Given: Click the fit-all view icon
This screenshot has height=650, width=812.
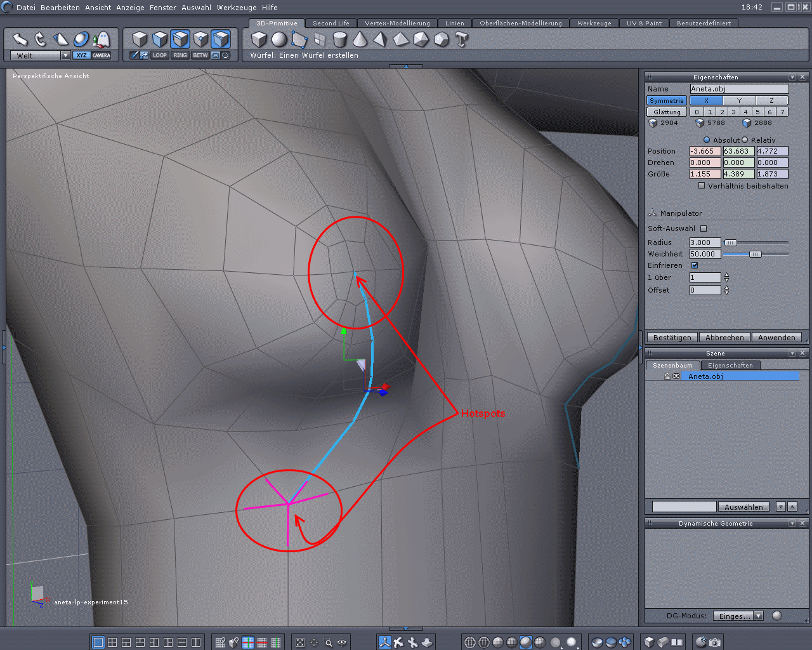Looking at the screenshot, I should [300, 642].
